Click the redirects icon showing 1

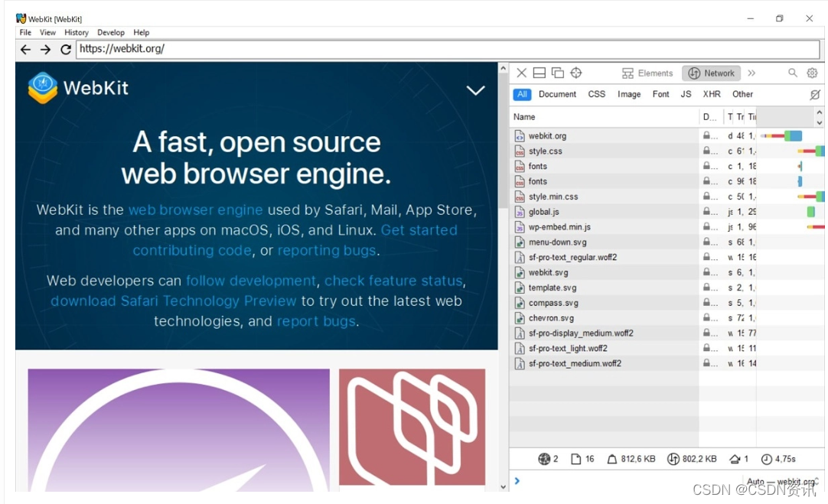(x=735, y=459)
